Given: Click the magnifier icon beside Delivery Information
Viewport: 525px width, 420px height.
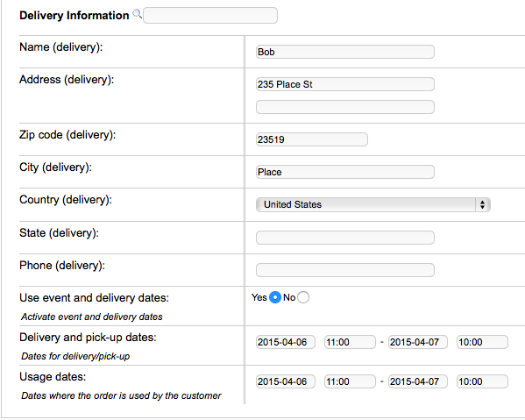Looking at the screenshot, I should point(137,14).
